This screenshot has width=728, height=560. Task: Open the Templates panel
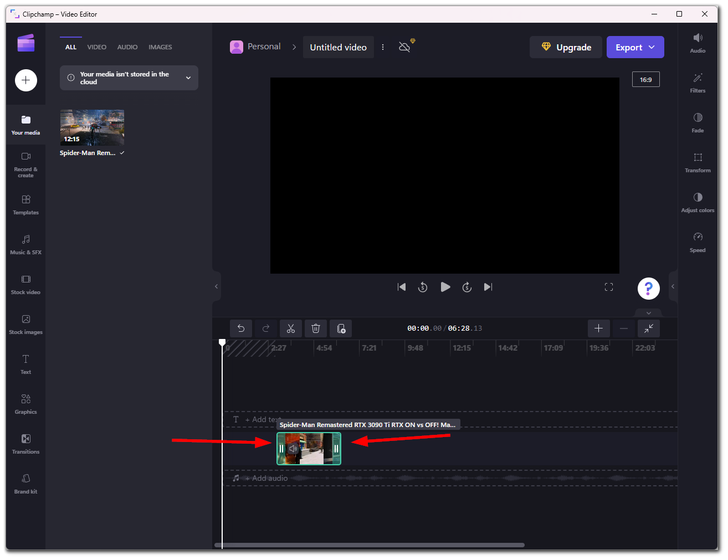coord(25,204)
